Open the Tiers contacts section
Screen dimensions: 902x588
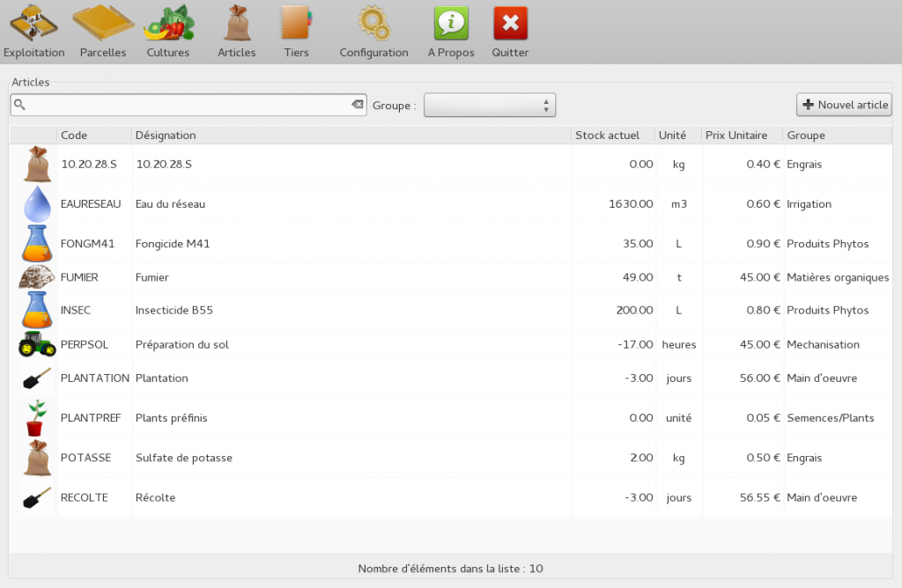[x=296, y=32]
